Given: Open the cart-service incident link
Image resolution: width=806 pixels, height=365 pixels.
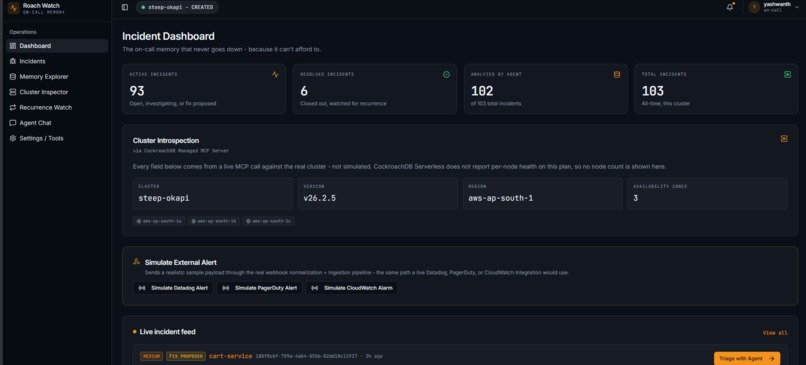Looking at the screenshot, I should pos(230,356).
